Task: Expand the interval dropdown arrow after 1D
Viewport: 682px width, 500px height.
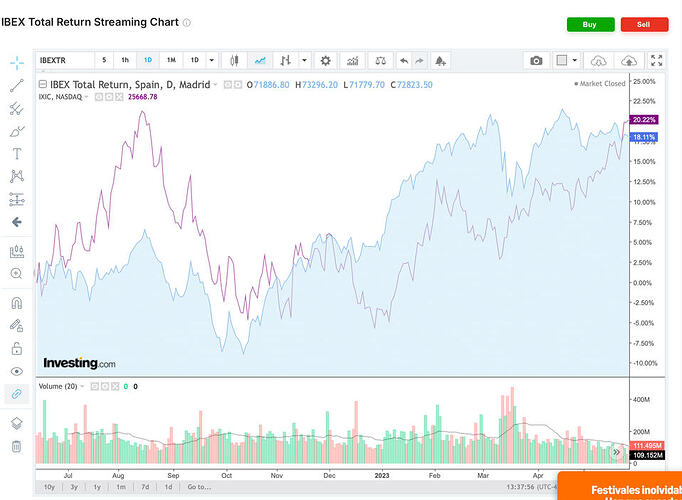Action: point(212,60)
